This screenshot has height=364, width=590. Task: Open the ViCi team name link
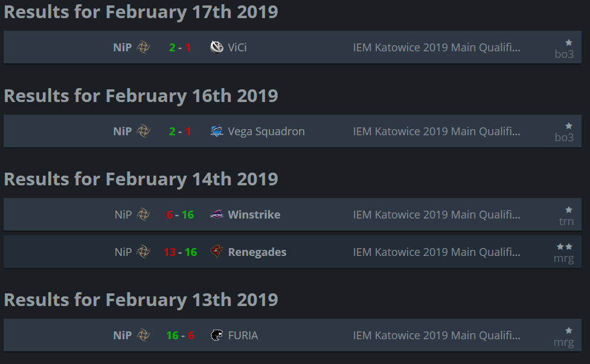click(237, 47)
